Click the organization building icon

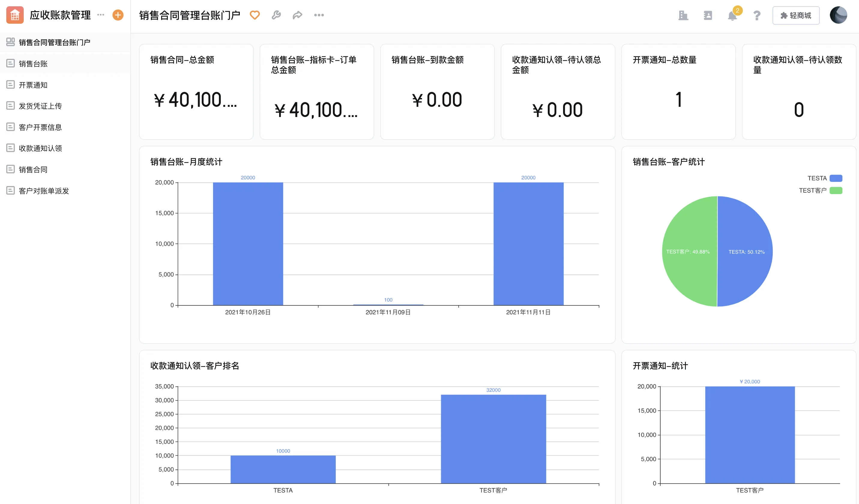tap(683, 15)
